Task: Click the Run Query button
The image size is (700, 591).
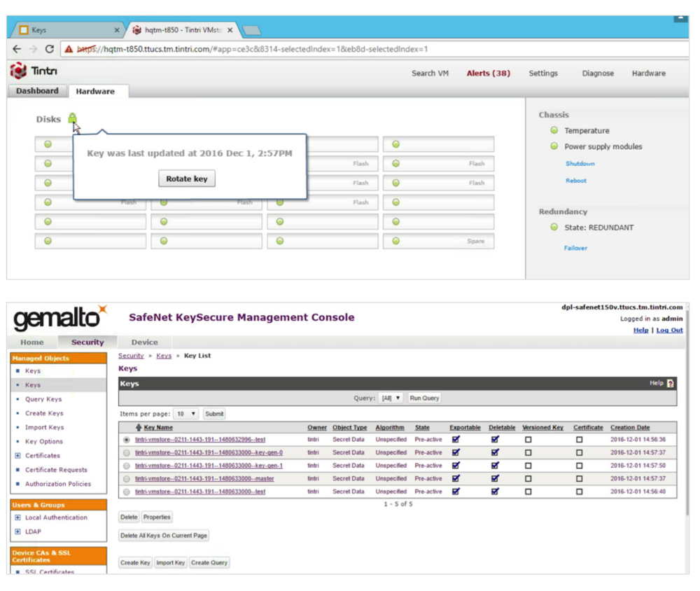Action: coord(425,398)
